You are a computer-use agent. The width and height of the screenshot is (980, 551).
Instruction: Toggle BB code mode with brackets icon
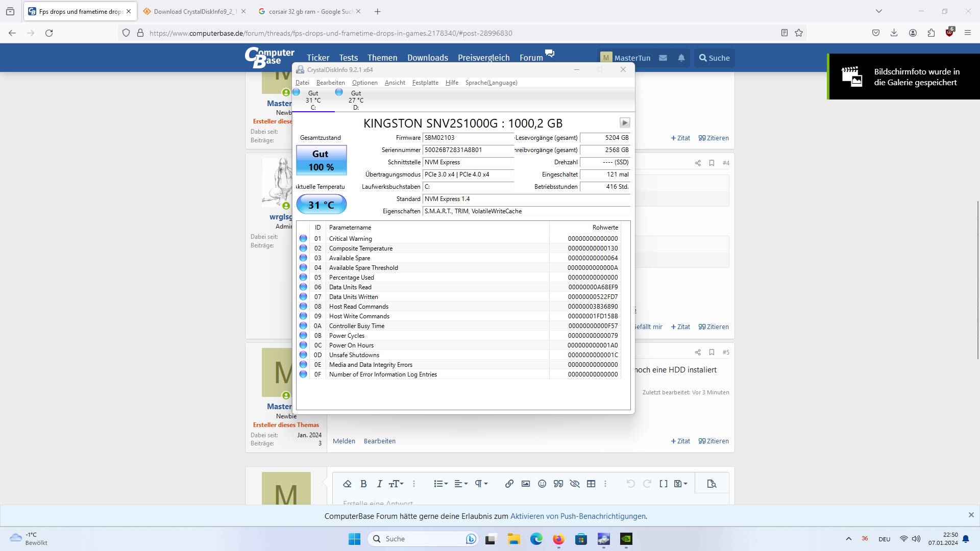pyautogui.click(x=663, y=484)
